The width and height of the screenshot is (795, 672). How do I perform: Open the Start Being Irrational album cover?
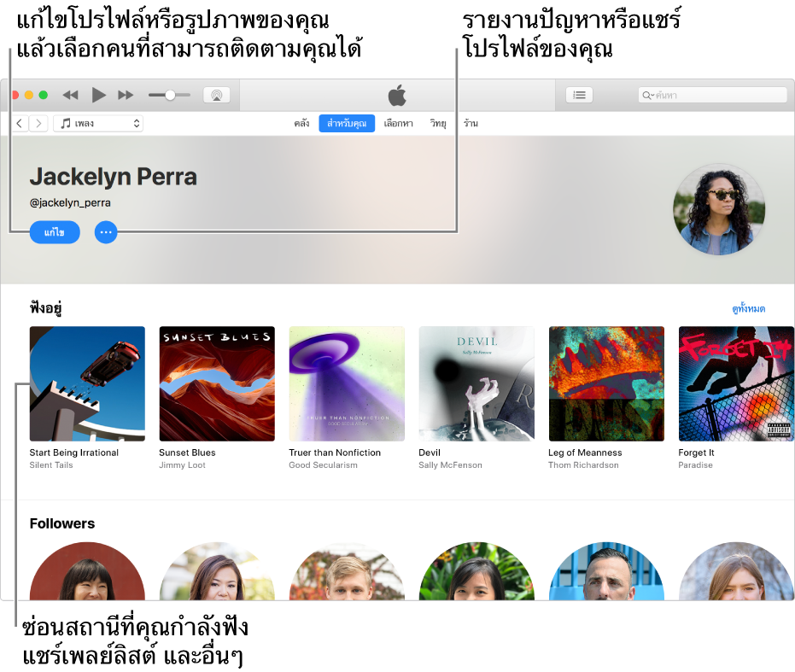87,383
